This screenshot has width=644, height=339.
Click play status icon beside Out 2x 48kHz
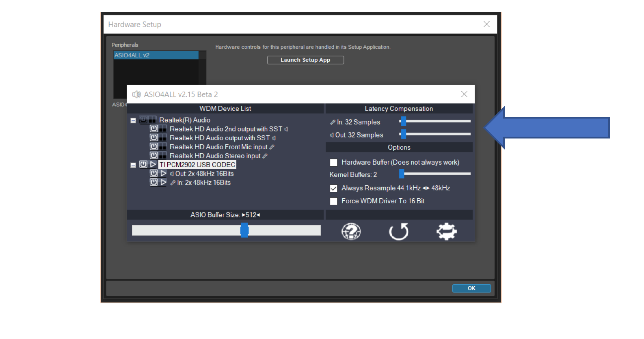pyautogui.click(x=163, y=174)
